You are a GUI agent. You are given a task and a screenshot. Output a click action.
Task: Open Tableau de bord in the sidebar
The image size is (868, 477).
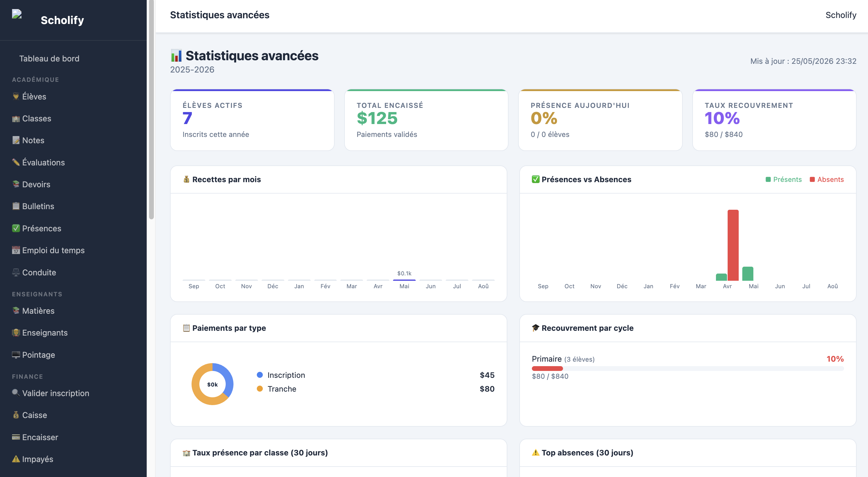pos(49,58)
